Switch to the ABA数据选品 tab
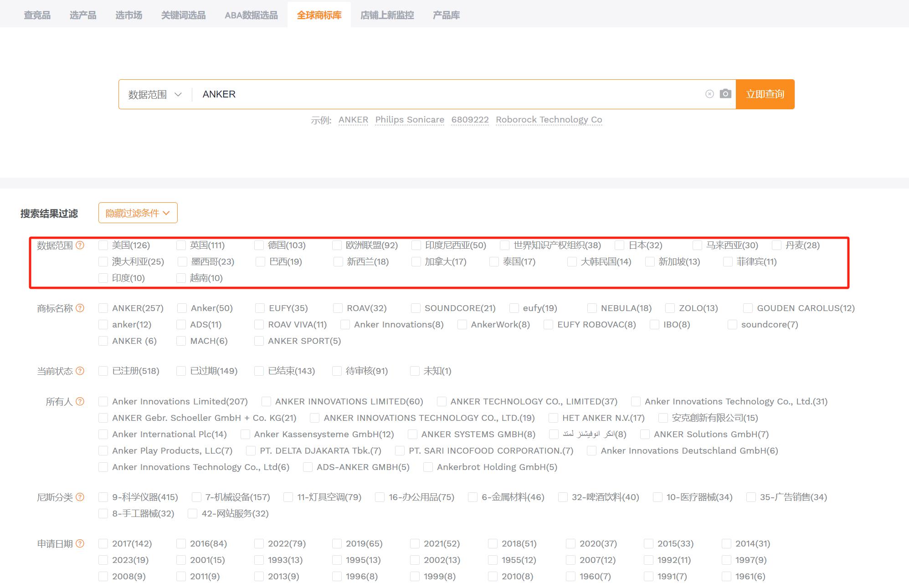The height and width of the screenshot is (588, 909). point(251,15)
